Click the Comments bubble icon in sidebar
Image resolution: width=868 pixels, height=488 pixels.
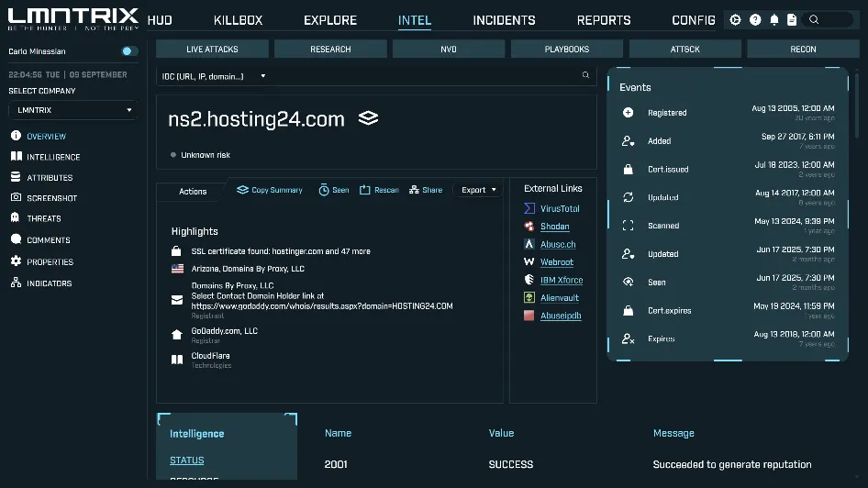coord(16,239)
